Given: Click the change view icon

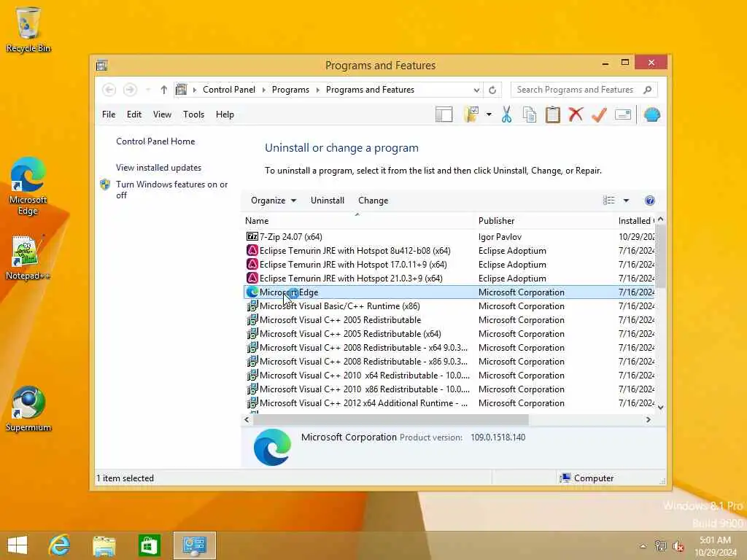Looking at the screenshot, I should [609, 201].
